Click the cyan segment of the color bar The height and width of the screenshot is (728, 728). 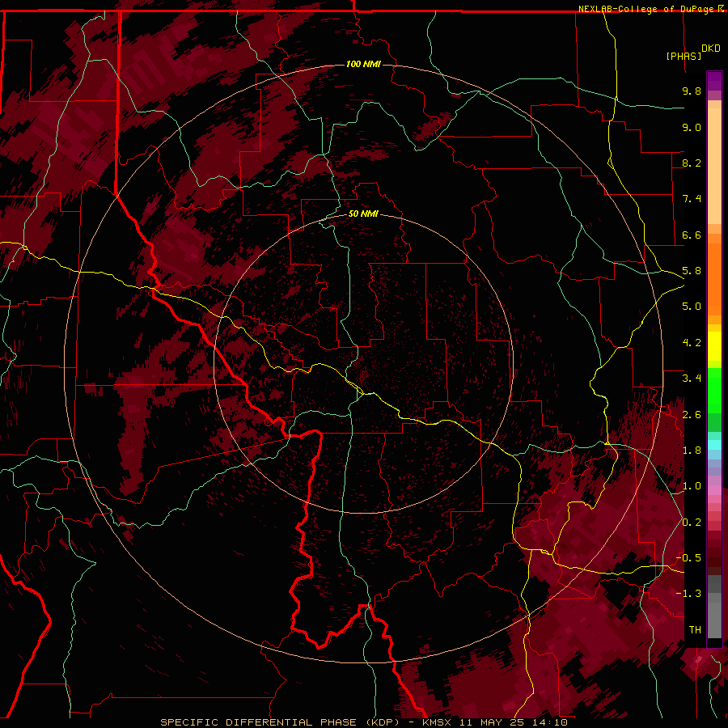(714, 444)
